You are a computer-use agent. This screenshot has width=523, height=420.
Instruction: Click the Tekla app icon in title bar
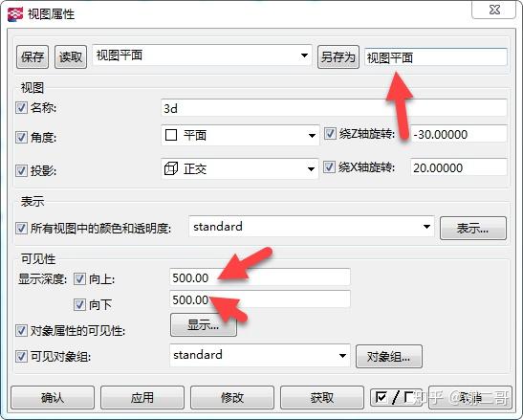point(15,14)
